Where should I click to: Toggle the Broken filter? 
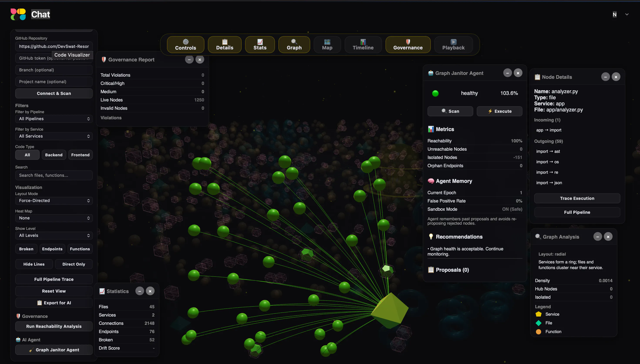point(26,249)
